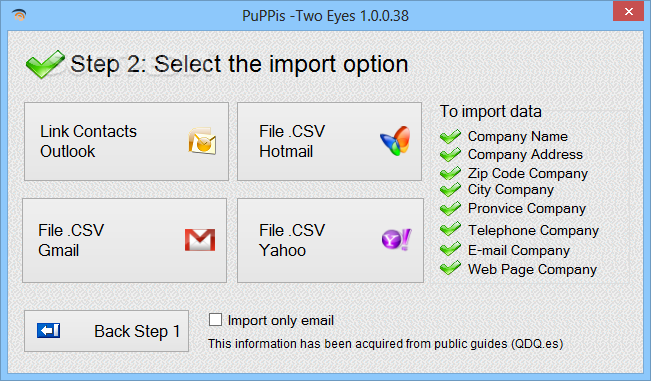651x381 pixels.
Task: Click the large green check beside Step 2
Action: pos(45,64)
